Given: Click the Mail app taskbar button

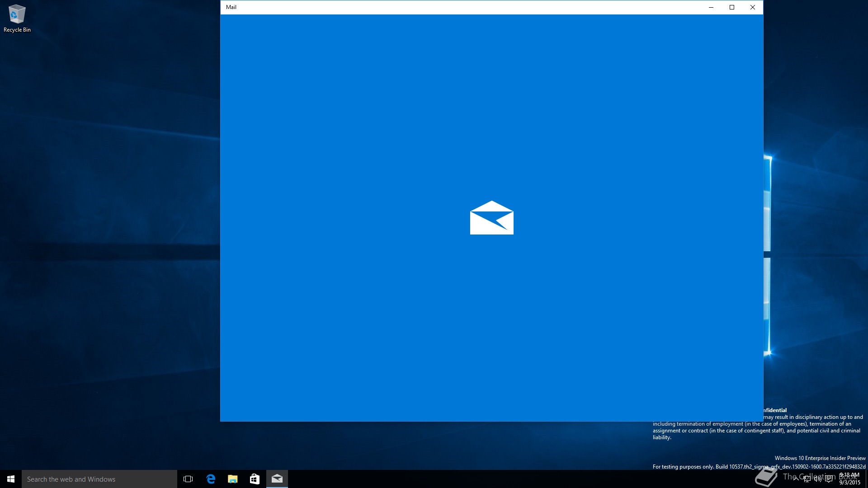Looking at the screenshot, I should [277, 479].
